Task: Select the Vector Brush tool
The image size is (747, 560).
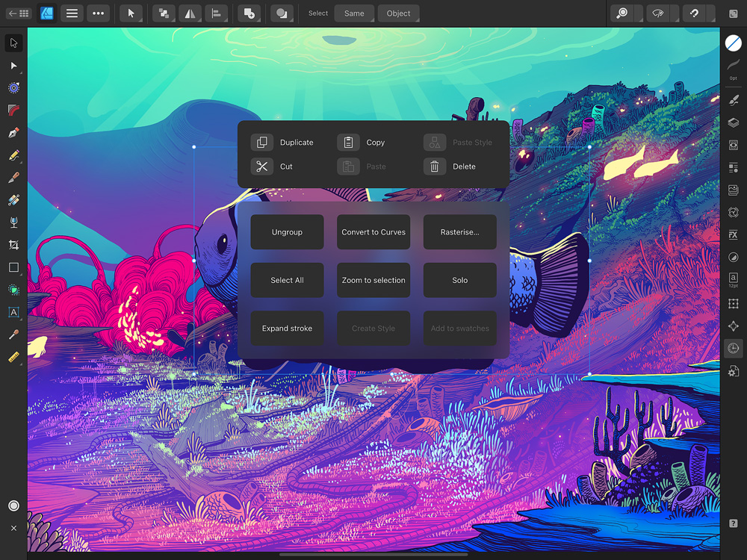Action: point(13,177)
